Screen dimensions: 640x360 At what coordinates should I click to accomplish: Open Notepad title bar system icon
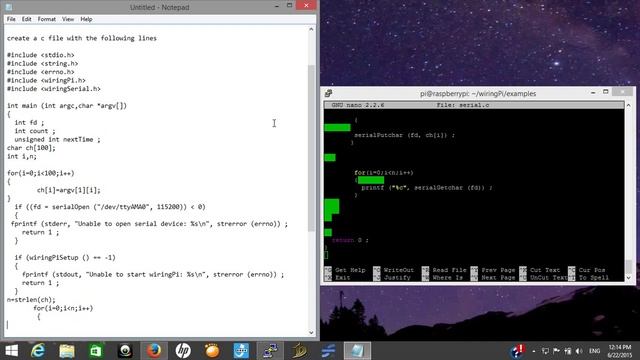point(9,7)
